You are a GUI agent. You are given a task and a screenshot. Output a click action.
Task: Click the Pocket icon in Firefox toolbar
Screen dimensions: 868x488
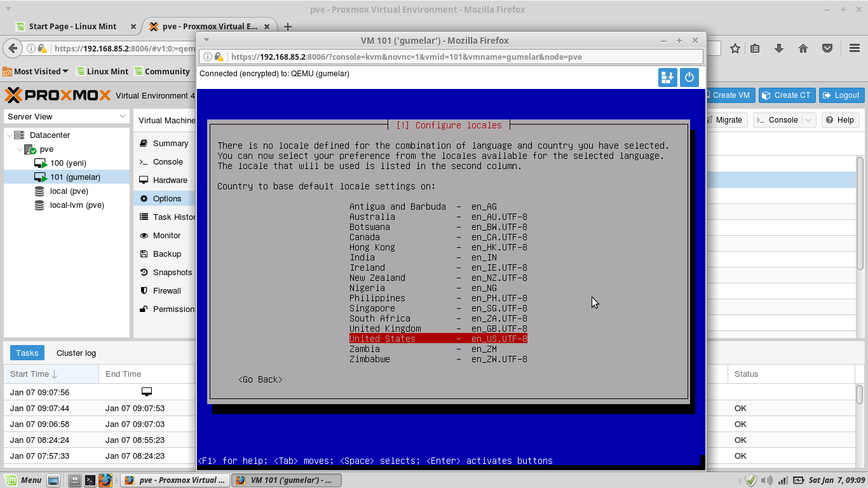click(x=827, y=48)
